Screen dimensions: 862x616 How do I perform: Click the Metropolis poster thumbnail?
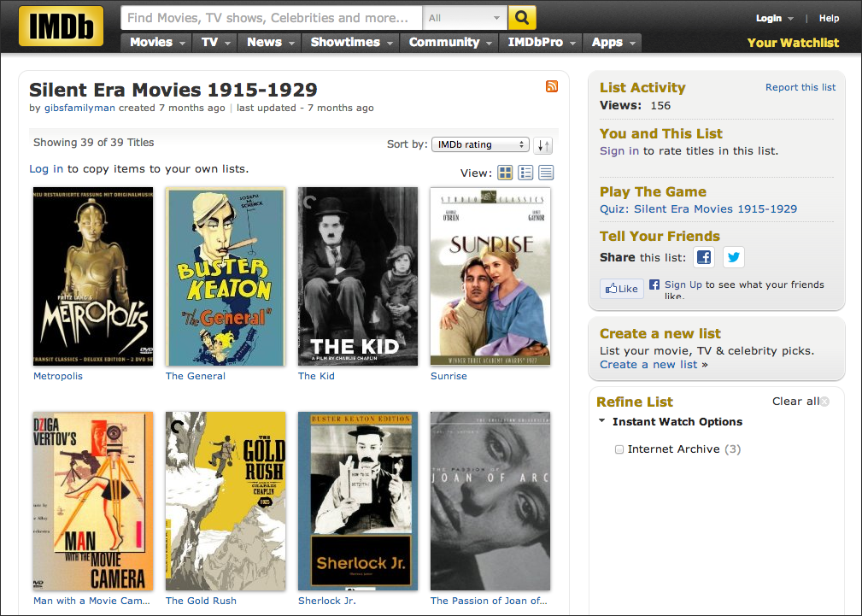pyautogui.click(x=93, y=277)
